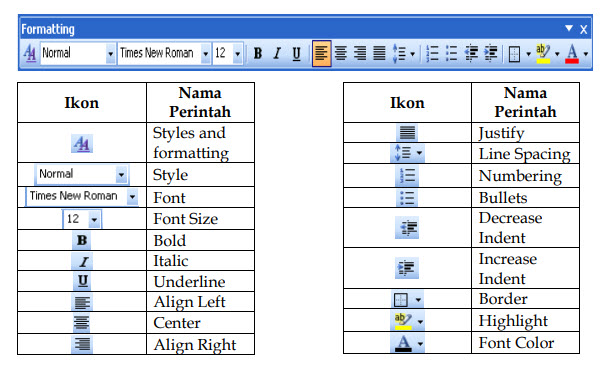Screen dimensions: 608x365
Task: Click the Italic icon in the table
Action: [82, 261]
